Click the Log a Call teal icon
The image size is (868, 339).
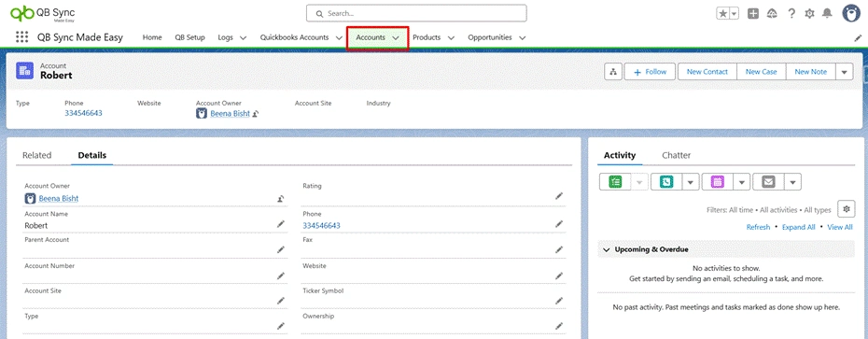(667, 182)
